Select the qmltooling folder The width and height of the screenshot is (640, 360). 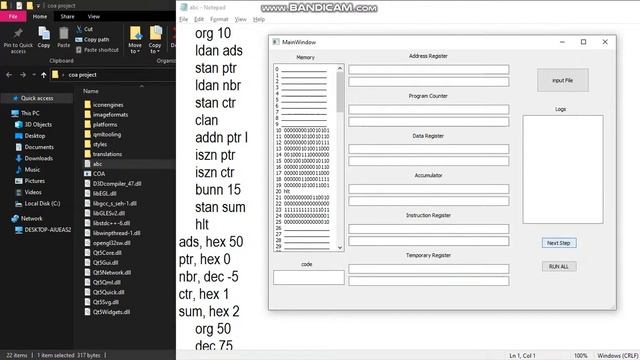pos(107,134)
